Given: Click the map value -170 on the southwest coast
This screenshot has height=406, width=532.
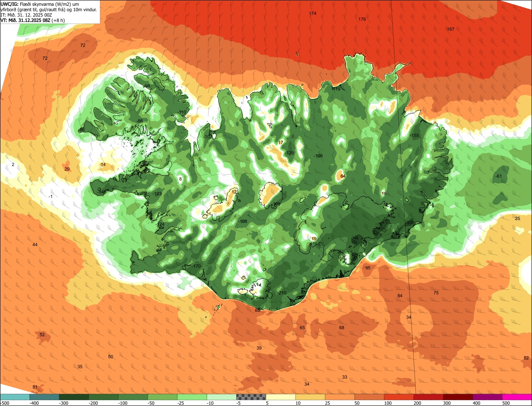Looking at the screenshot, I should (x=196, y=266).
